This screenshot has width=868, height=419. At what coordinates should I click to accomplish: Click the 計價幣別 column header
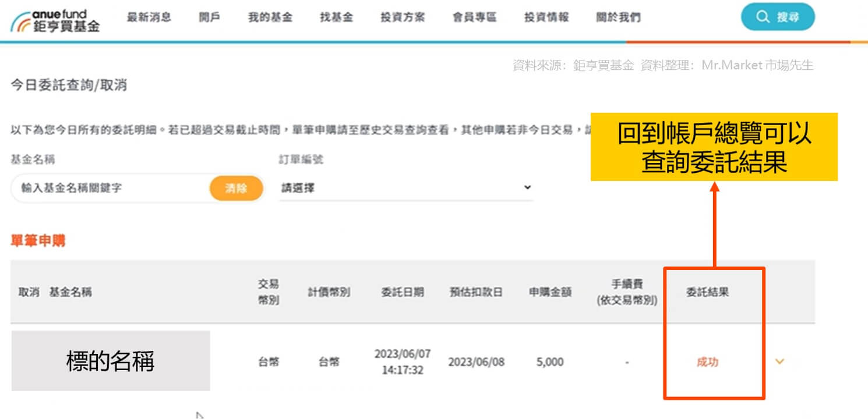tap(329, 292)
